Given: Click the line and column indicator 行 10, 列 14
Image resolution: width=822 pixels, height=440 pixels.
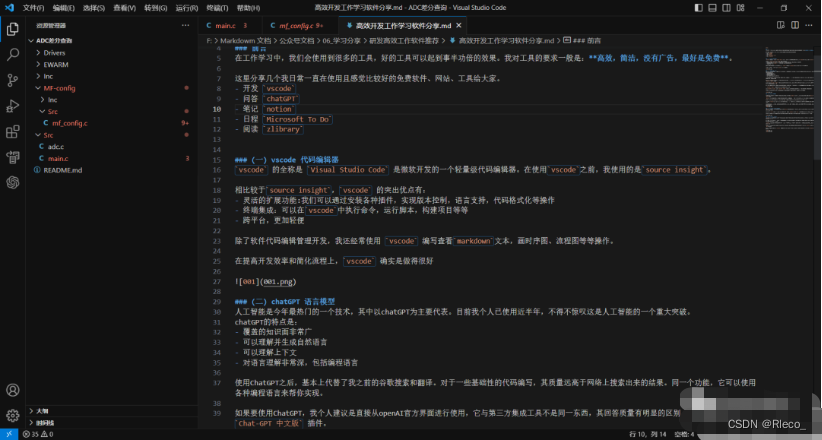Looking at the screenshot, I should tap(647, 434).
